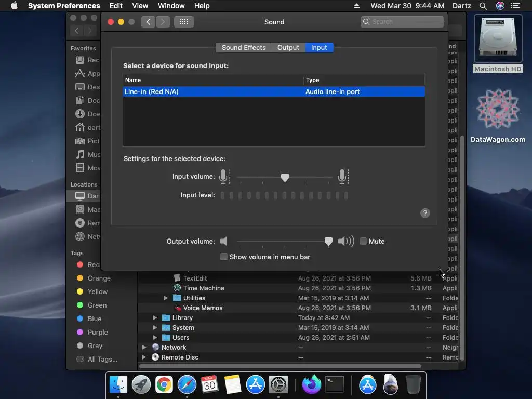This screenshot has width=532, height=399.
Task: Expand the Network item in Finder
Action: (x=144, y=347)
